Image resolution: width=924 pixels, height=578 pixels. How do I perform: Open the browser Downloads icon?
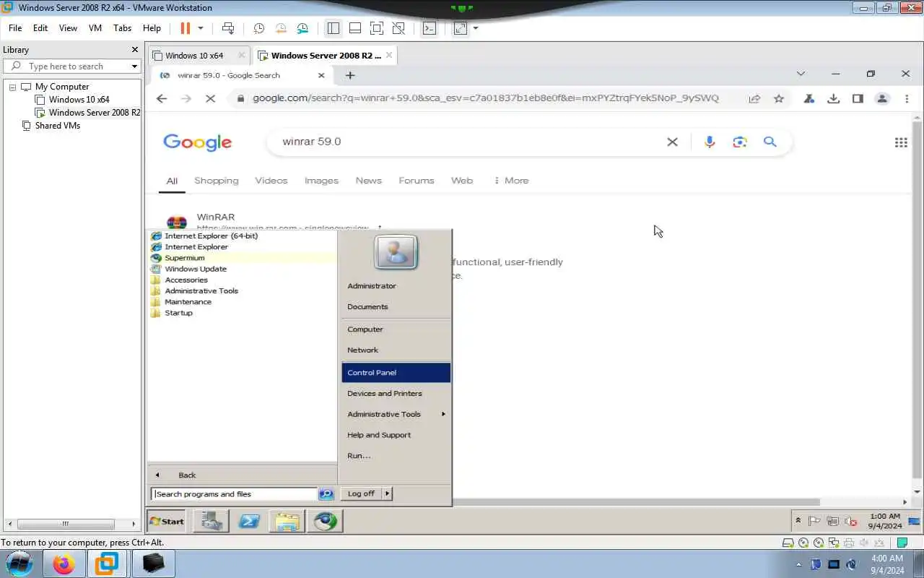coord(833,98)
